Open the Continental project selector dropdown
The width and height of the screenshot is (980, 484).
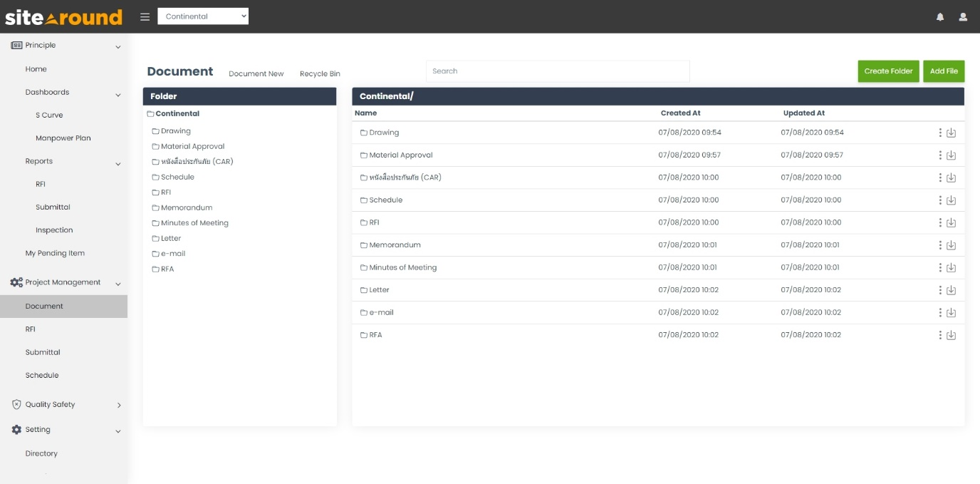(203, 15)
